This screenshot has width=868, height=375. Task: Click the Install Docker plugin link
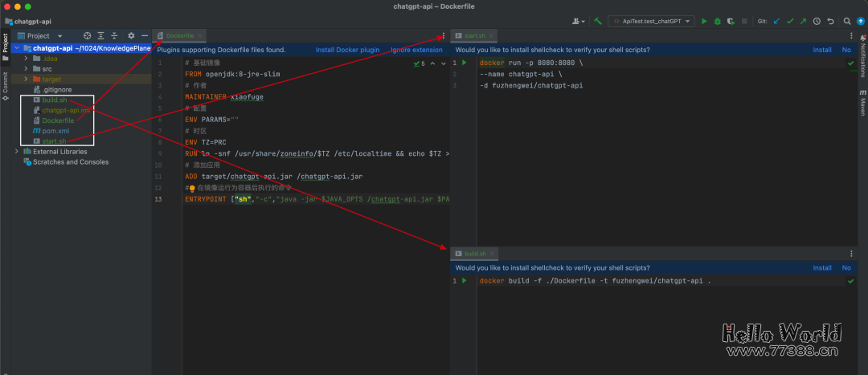coord(347,50)
